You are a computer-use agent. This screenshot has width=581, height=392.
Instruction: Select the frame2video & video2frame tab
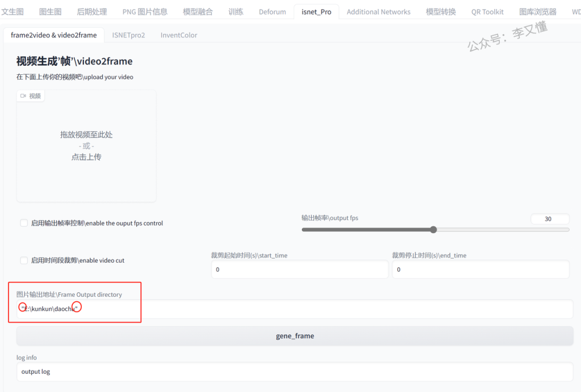pos(54,35)
